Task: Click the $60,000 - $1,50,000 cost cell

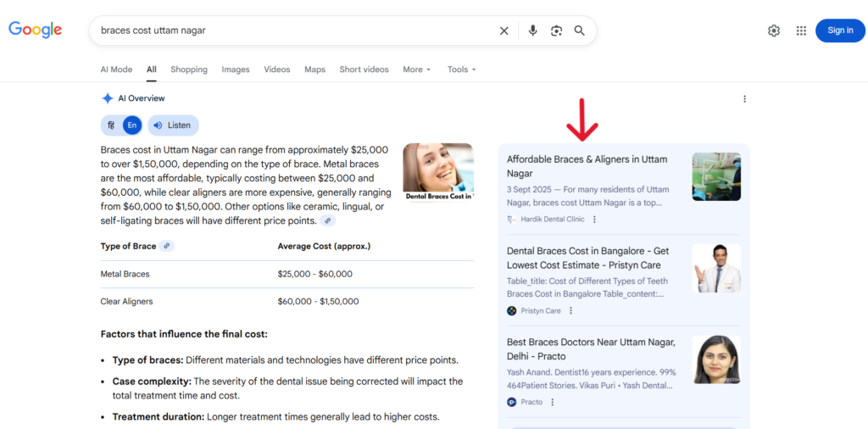Action: point(319,302)
